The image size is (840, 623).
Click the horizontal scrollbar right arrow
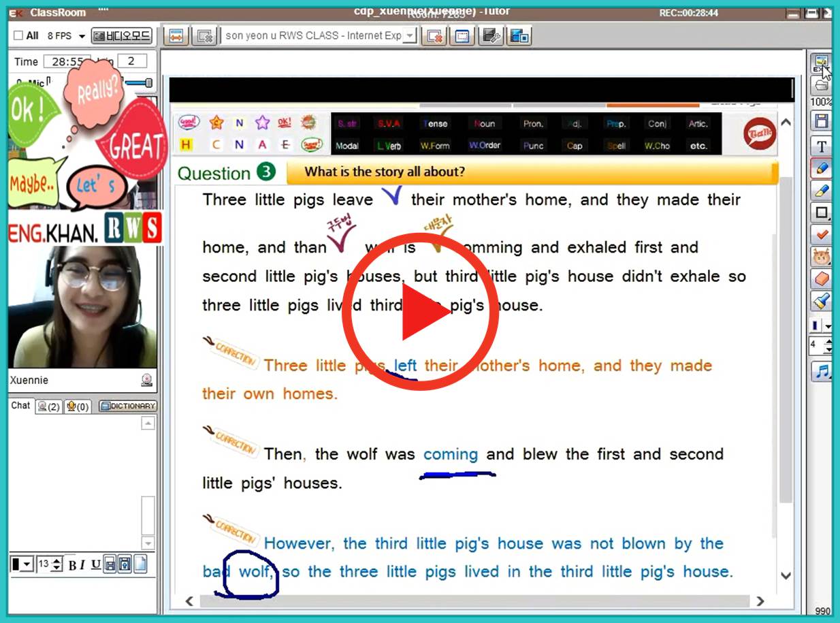(x=760, y=601)
